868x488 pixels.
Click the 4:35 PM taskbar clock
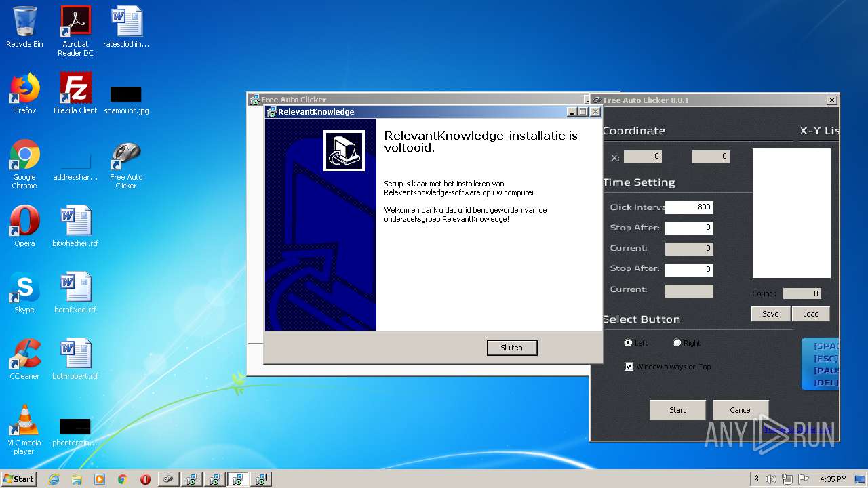(x=833, y=479)
